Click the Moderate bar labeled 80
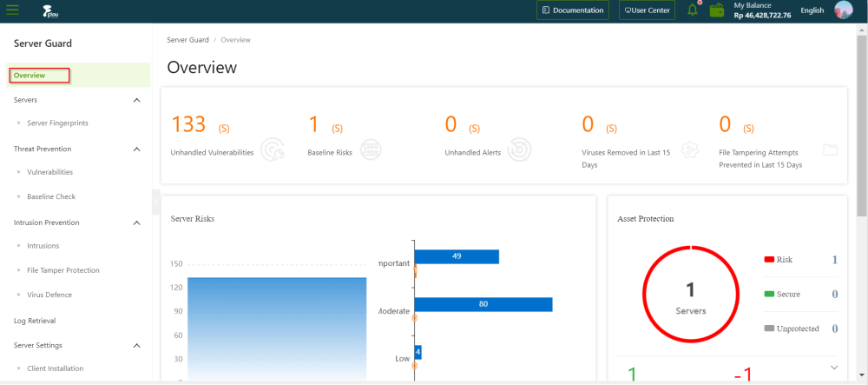This screenshot has width=868, height=385. point(483,304)
